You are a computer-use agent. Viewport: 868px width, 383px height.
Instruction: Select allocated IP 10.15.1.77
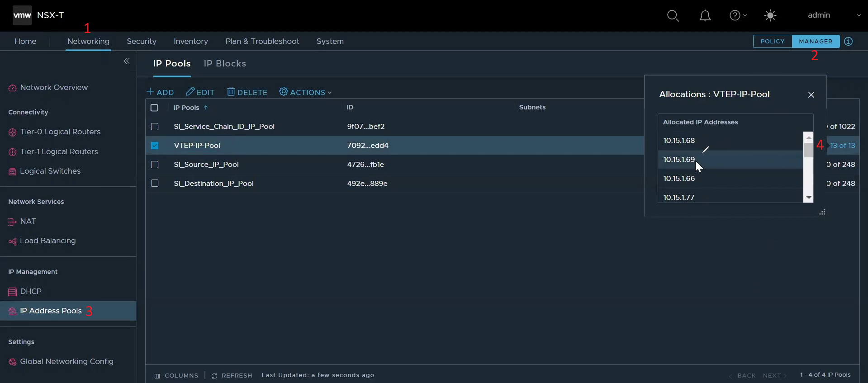coord(730,197)
